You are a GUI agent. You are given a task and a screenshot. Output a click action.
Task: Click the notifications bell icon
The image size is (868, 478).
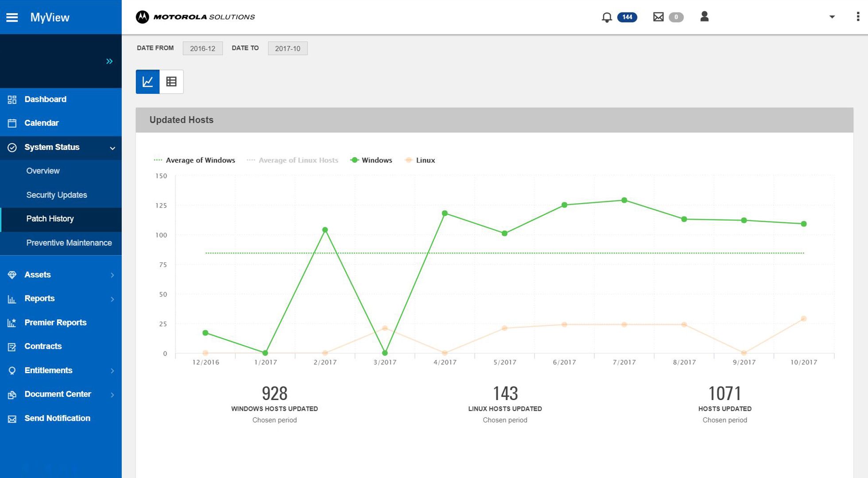pos(607,17)
